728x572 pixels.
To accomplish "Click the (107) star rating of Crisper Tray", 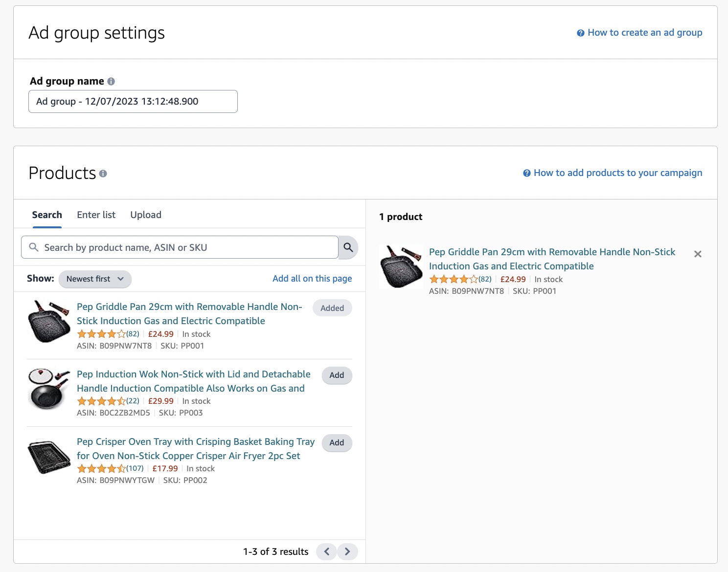I will 110,468.
